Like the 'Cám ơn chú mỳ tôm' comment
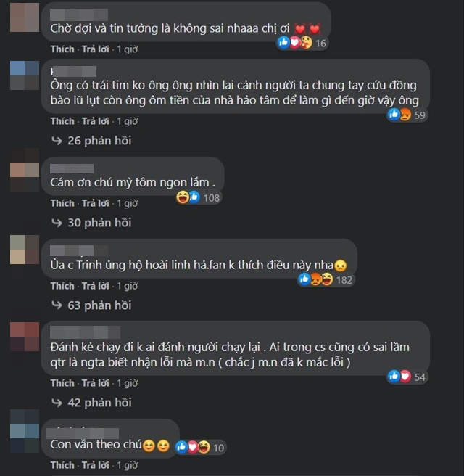Screen dimensions: 464x476 [x=62, y=203]
